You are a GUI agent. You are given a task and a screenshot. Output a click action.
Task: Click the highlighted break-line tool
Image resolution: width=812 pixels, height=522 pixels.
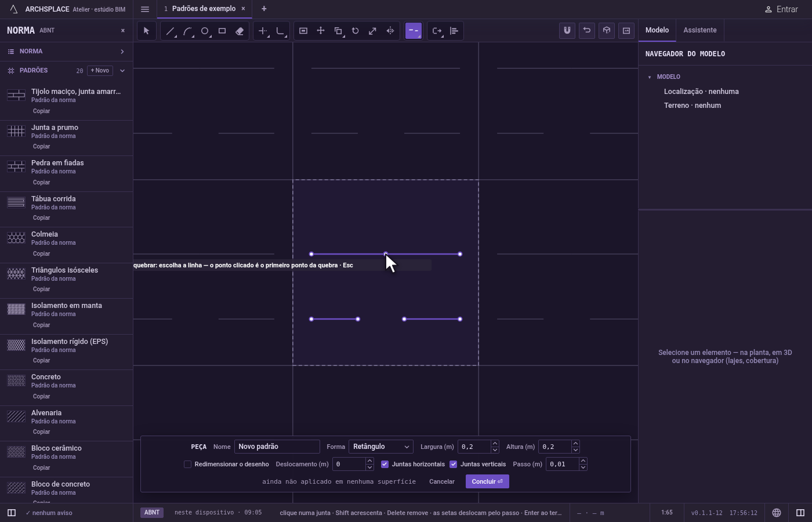(414, 31)
